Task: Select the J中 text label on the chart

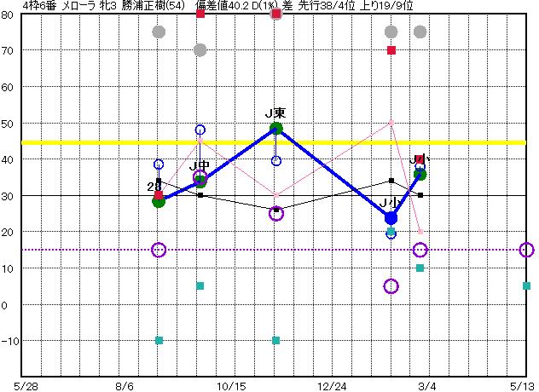Action: pyautogui.click(x=200, y=165)
